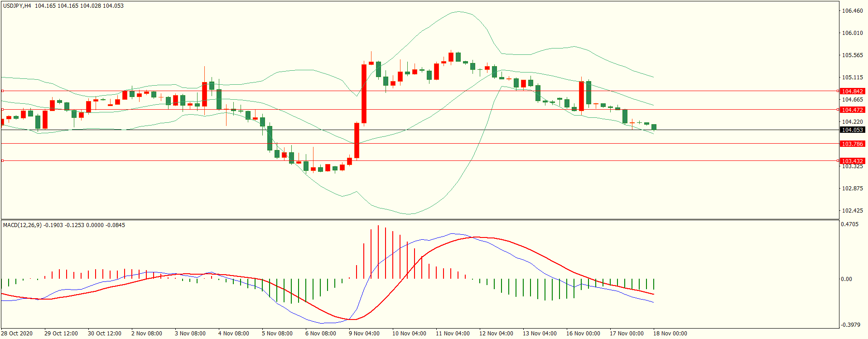Click the 16 Nov 00:00 time label
868x339 pixels.
[x=583, y=334]
